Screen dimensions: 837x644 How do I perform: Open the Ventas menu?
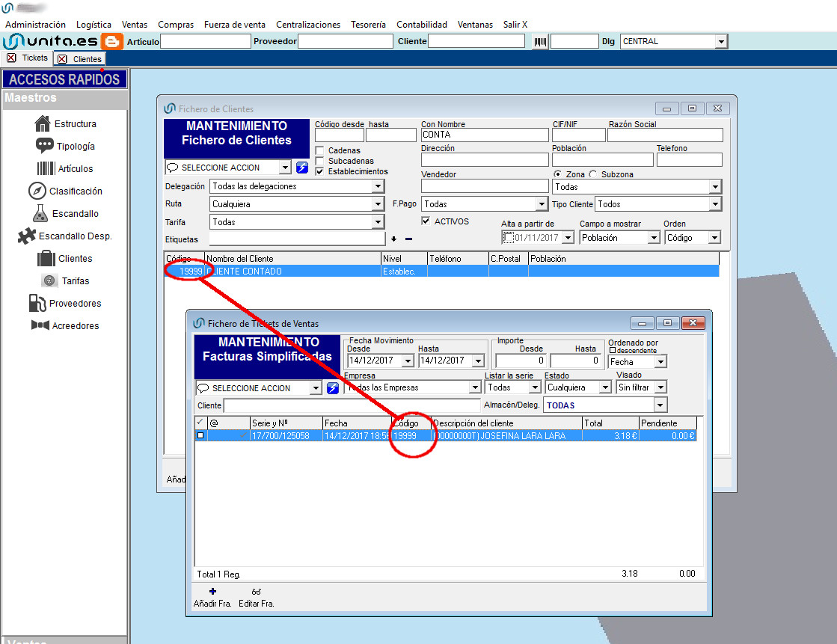(135, 25)
